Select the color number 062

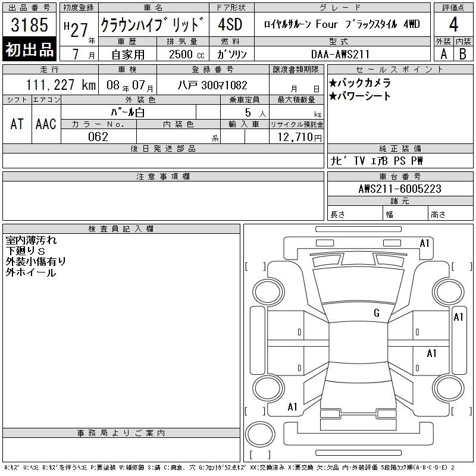point(98,137)
